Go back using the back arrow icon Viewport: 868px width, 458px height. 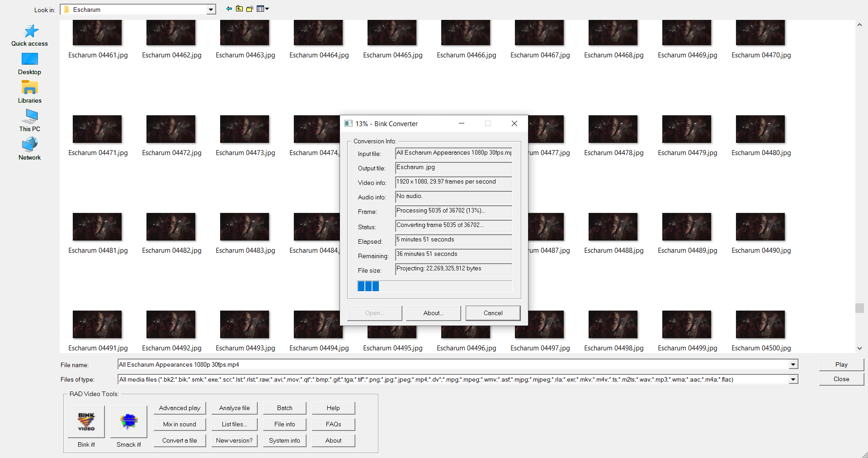pos(229,9)
